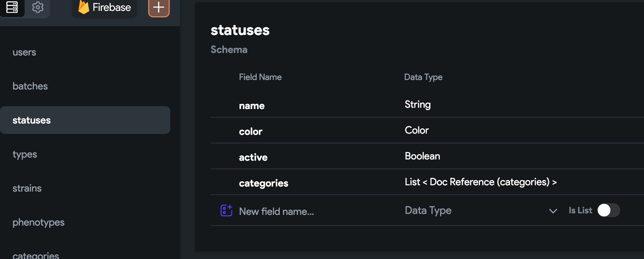Expand the Data Type dropdown chevron
Screen dimensions: 644x259
(553, 211)
